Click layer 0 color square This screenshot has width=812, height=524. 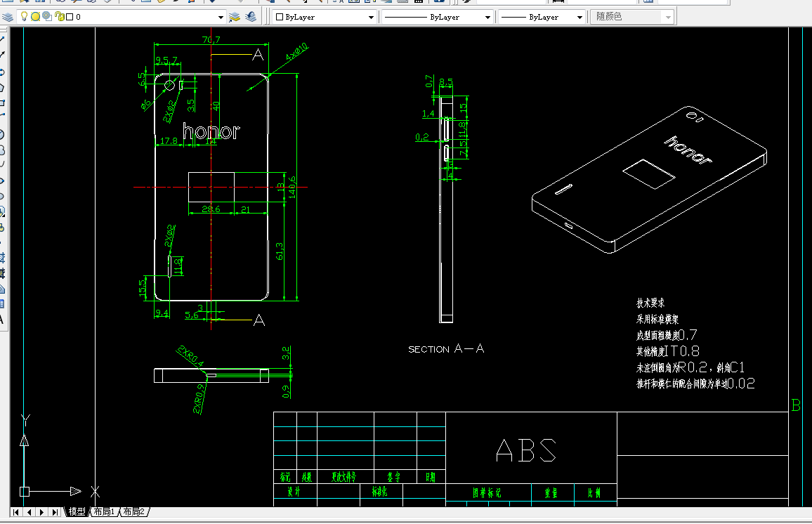70,17
